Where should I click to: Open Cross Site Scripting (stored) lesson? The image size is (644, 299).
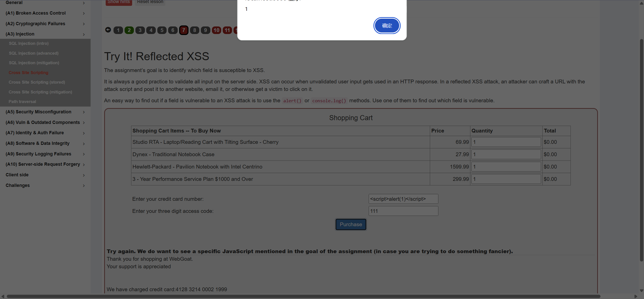point(37,82)
